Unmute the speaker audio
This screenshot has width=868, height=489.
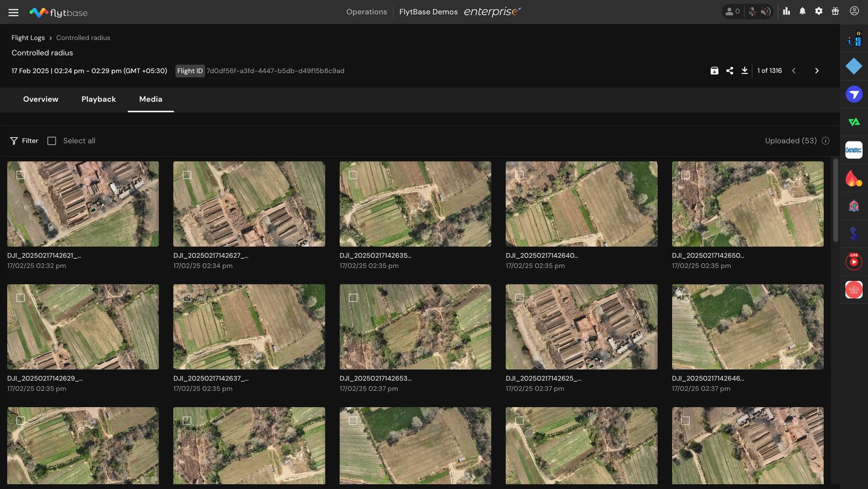(765, 11)
